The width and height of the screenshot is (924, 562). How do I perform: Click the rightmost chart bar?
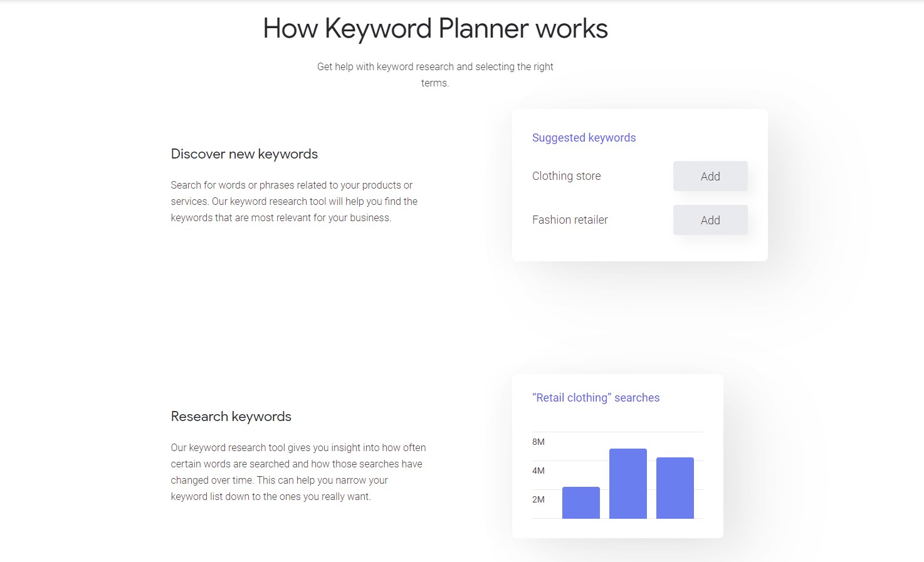[675, 487]
